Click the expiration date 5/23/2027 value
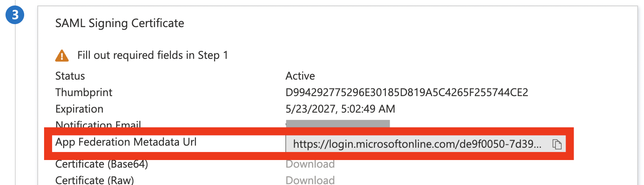Viewport: 644px width, 185px height. [x=340, y=109]
